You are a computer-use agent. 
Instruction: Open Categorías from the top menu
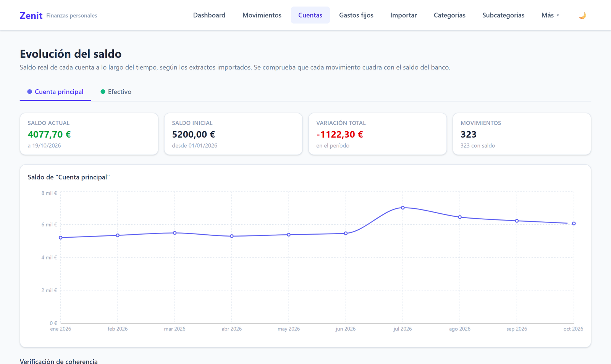449,15
